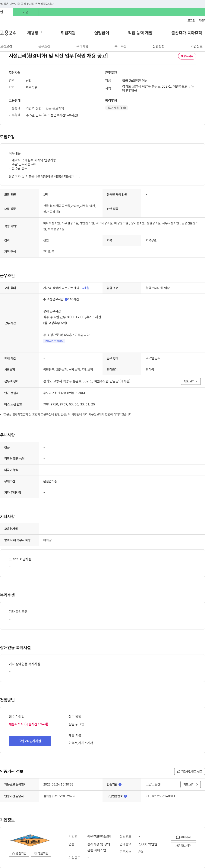Image resolution: width=205 pixels, height=868 pixels.
Task: Click the 고양고용센터 agency name
Action: tap(154, 784)
